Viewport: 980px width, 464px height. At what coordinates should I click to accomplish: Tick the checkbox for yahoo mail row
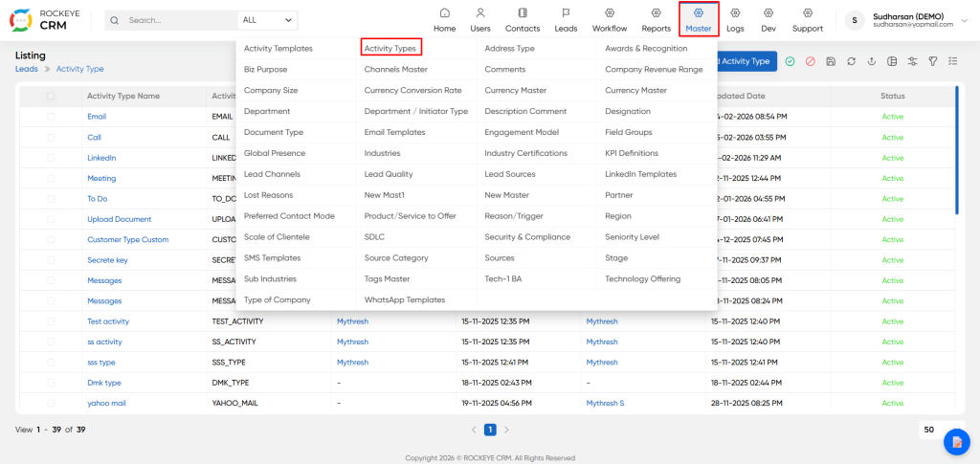tap(51, 404)
